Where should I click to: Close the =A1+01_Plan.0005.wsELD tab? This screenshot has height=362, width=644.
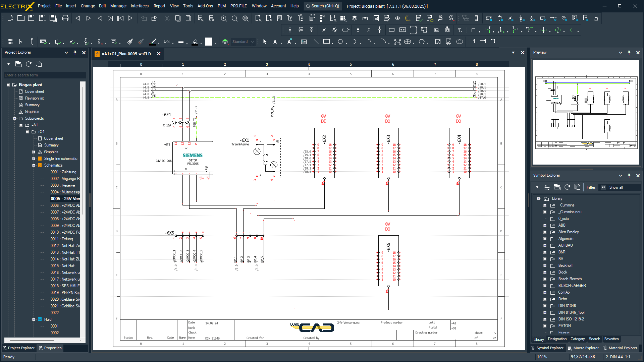click(x=159, y=54)
